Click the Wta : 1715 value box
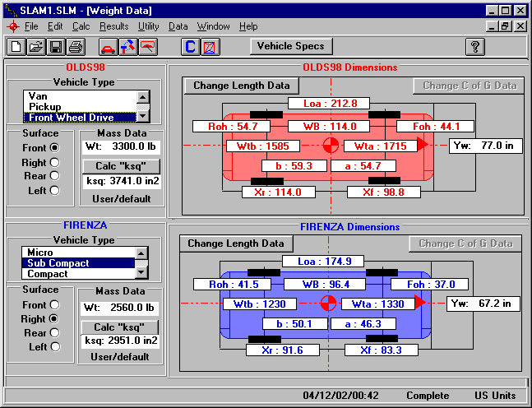The width and height of the screenshot is (532, 408). click(381, 146)
